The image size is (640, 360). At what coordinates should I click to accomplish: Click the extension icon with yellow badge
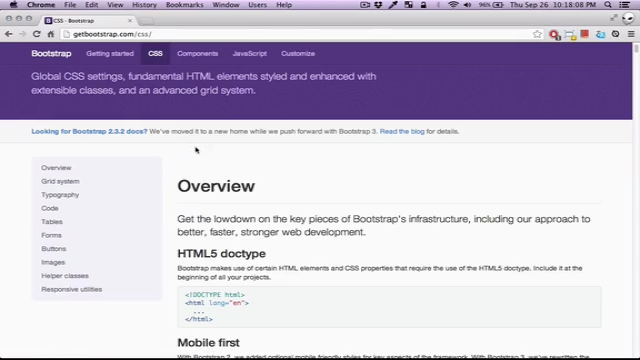pyautogui.click(x=570, y=35)
